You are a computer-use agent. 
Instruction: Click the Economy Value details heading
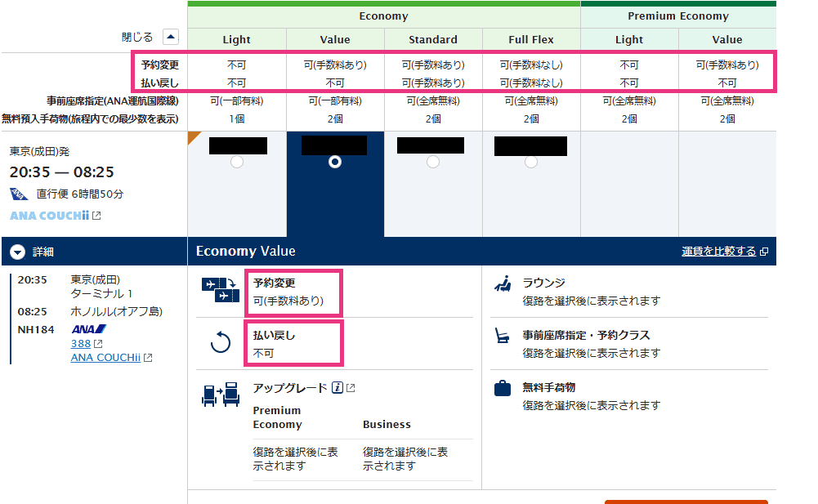tap(246, 252)
